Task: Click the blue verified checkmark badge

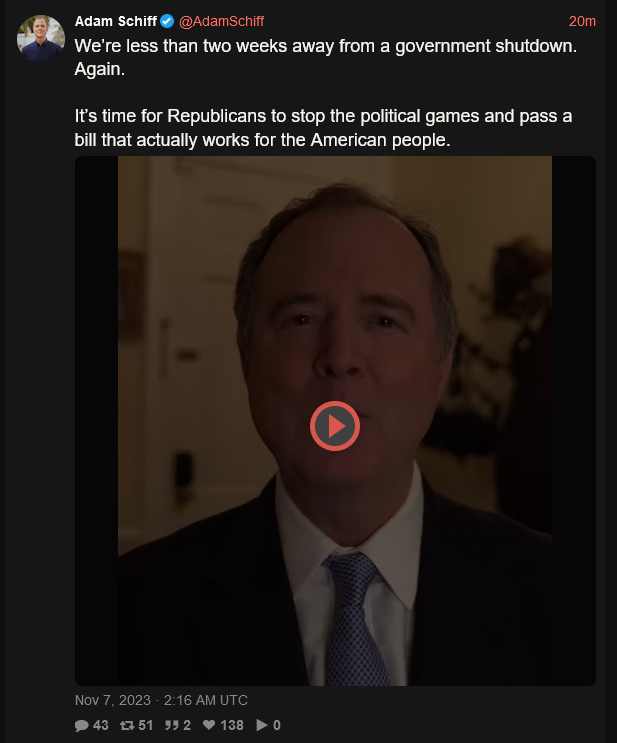Action: point(167,21)
